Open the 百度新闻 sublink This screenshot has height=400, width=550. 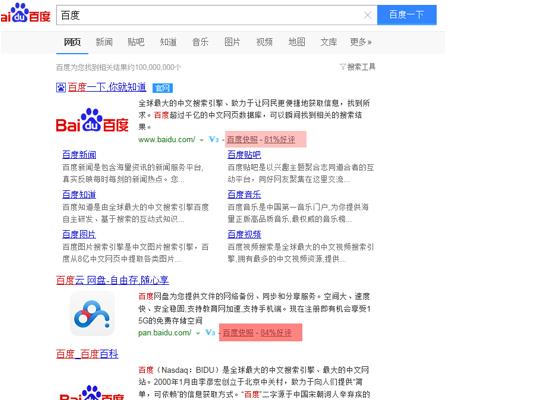pos(79,155)
